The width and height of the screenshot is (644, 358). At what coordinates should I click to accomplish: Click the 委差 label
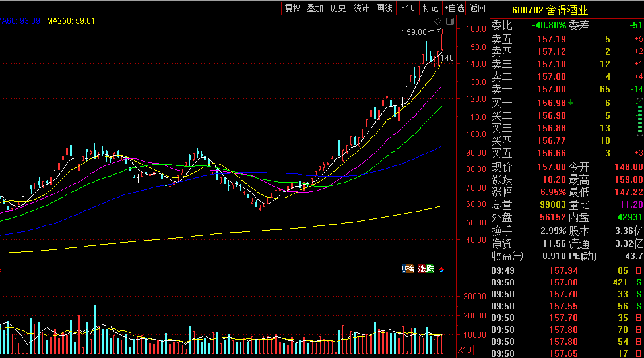click(x=579, y=26)
